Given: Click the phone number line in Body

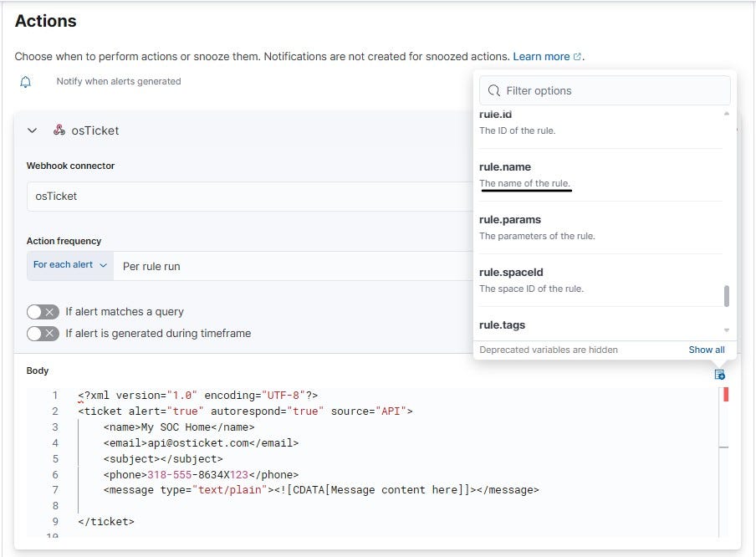Looking at the screenshot, I should tap(201, 474).
